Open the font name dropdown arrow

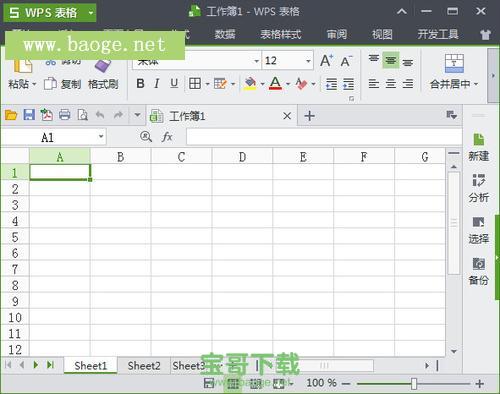coord(256,61)
